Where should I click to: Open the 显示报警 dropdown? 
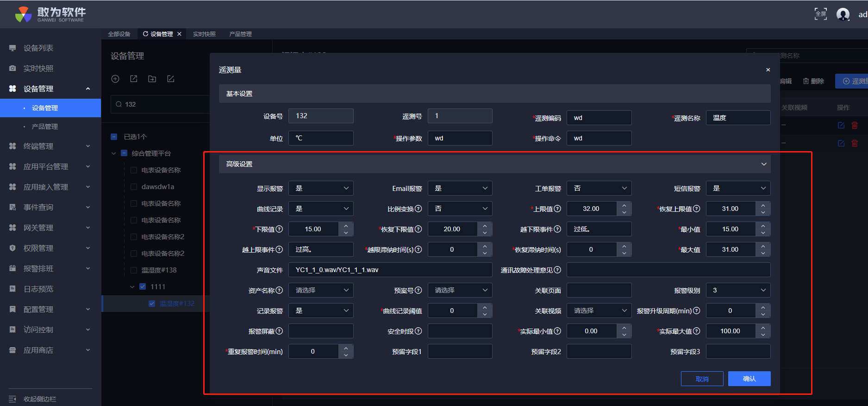point(321,188)
